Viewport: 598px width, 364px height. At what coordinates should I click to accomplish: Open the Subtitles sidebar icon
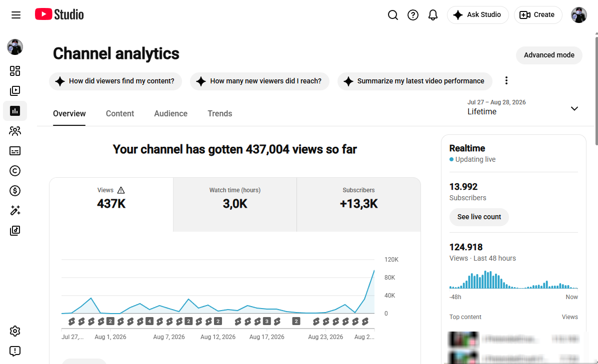click(15, 151)
